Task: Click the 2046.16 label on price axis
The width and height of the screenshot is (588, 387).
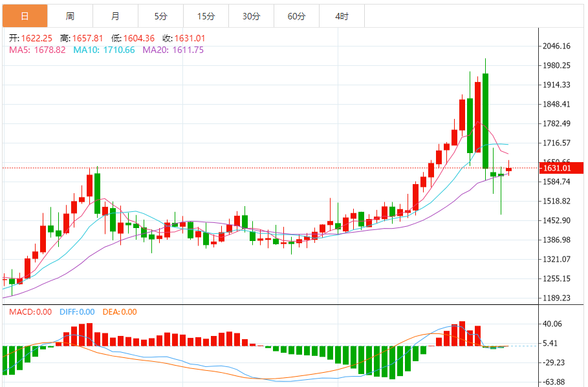Action: 556,46
